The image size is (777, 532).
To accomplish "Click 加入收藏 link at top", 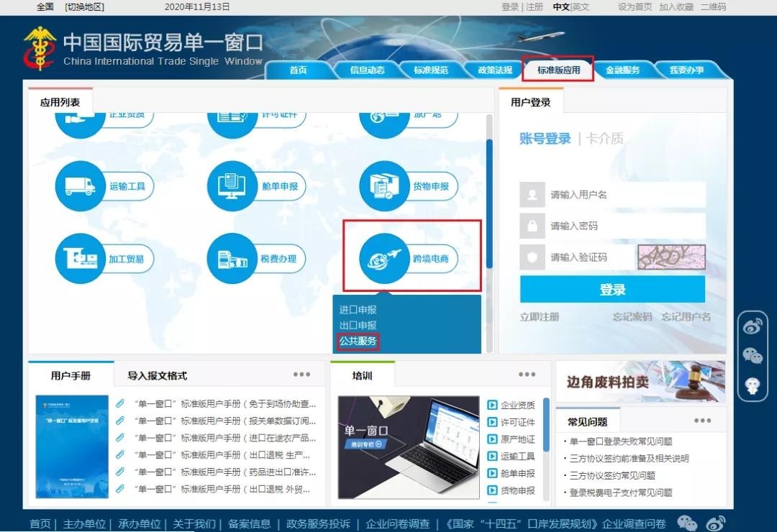I will point(676,7).
